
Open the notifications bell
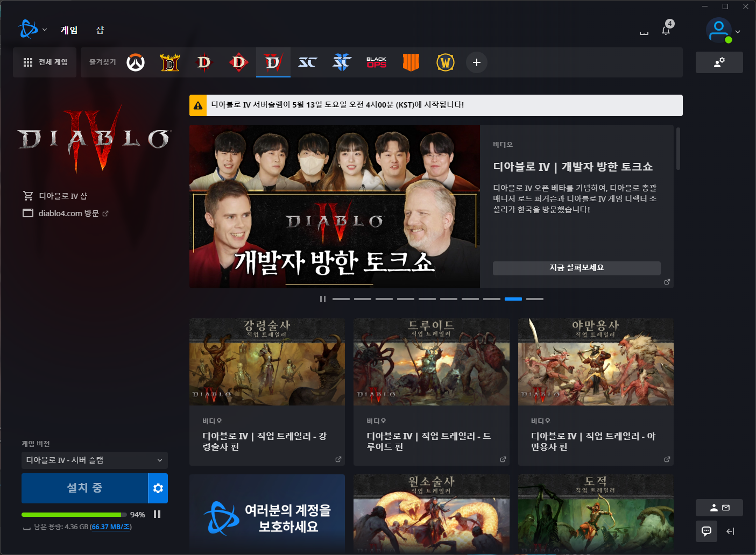click(x=666, y=30)
